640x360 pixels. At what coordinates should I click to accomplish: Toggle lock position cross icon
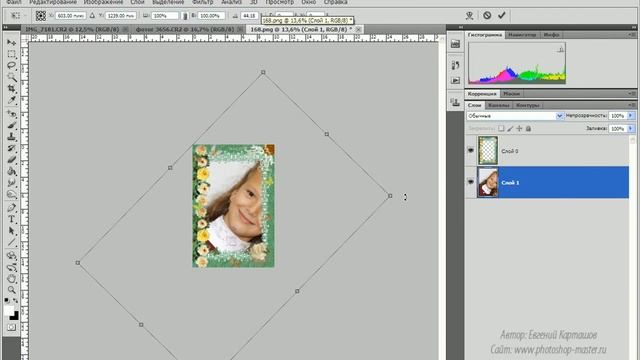[x=519, y=129]
